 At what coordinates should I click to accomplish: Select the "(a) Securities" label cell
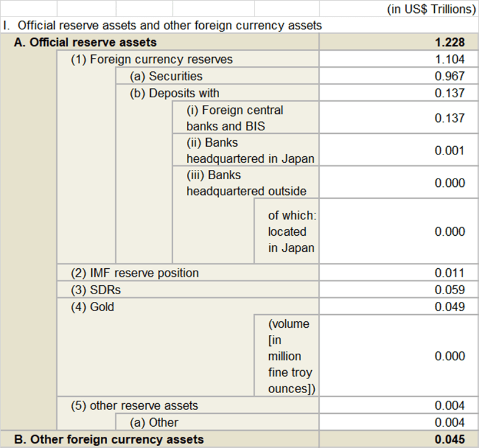pyautogui.click(x=166, y=76)
